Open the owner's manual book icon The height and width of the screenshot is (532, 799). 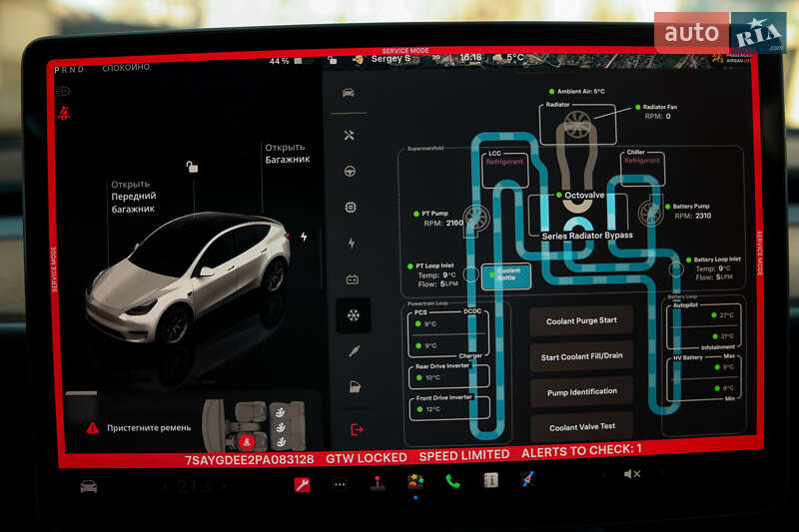[x=490, y=479]
